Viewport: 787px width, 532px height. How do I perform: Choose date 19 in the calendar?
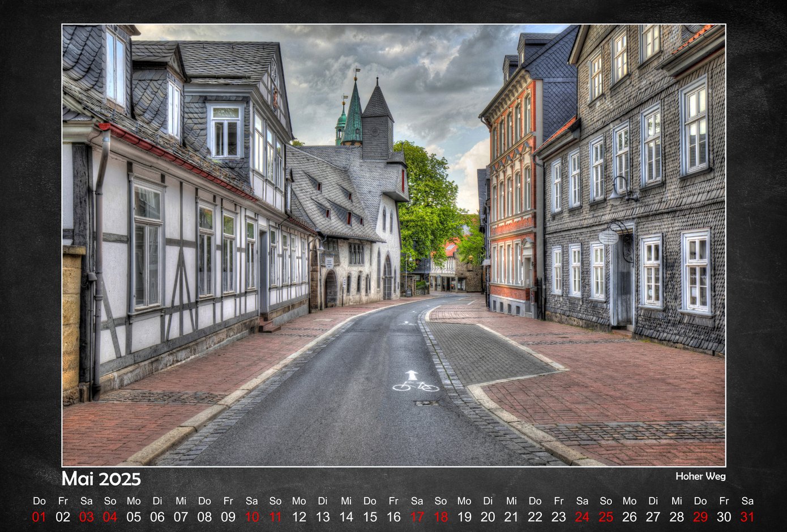tap(464, 517)
